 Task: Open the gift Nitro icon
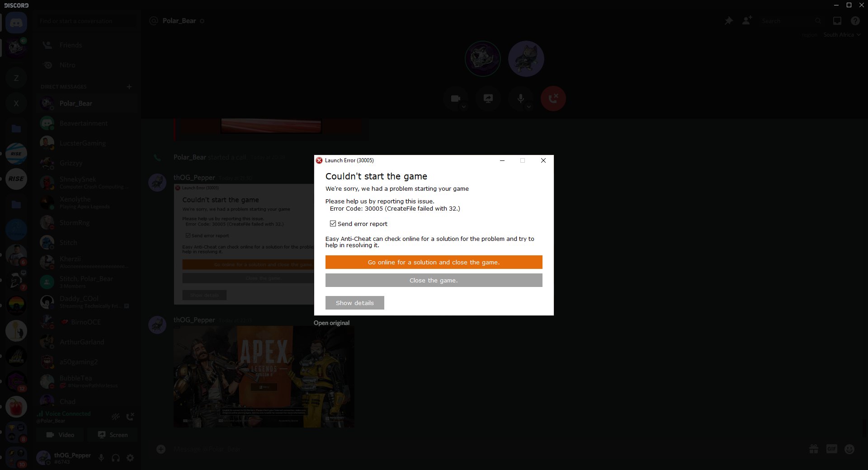(x=814, y=449)
